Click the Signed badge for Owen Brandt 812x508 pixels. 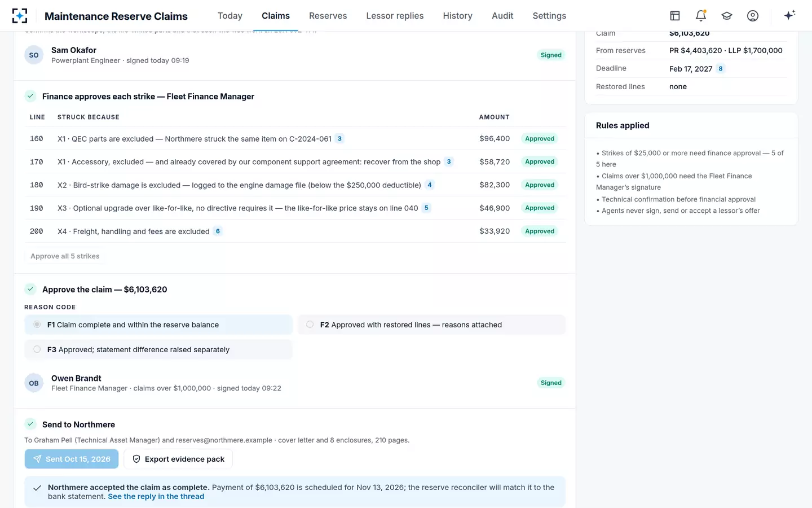551,383
